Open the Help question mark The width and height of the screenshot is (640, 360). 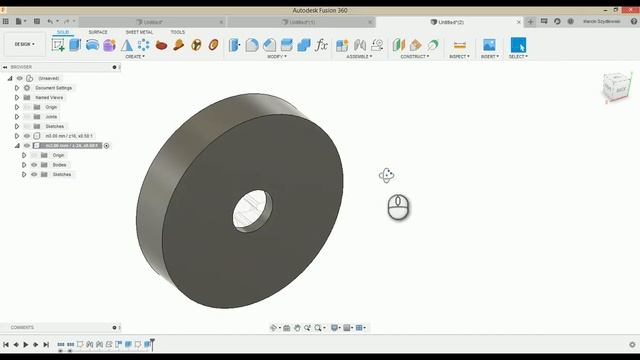634,21
